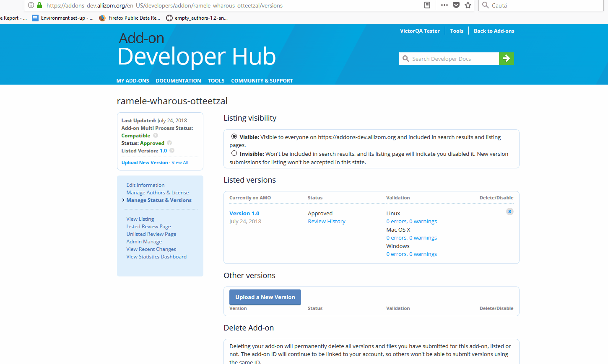Image resolution: width=608 pixels, height=364 pixels.
Task: Go Back to Add-ons link
Action: click(494, 31)
